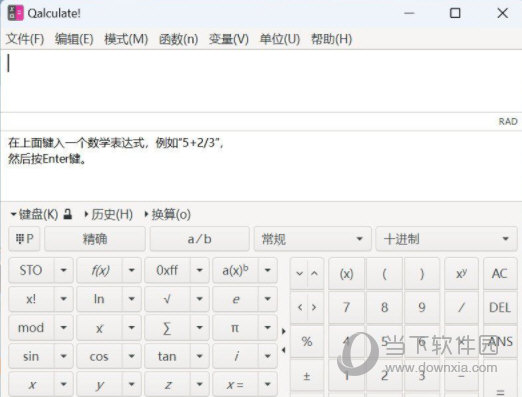Viewport: 522px width, 397px height.
Task: Open the 变量(V) menu
Action: click(x=229, y=39)
